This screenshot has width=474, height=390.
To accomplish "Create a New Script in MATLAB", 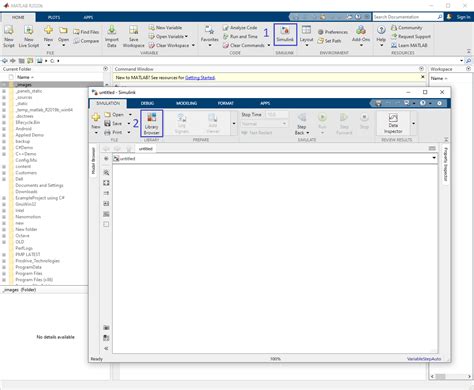I will click(9, 36).
